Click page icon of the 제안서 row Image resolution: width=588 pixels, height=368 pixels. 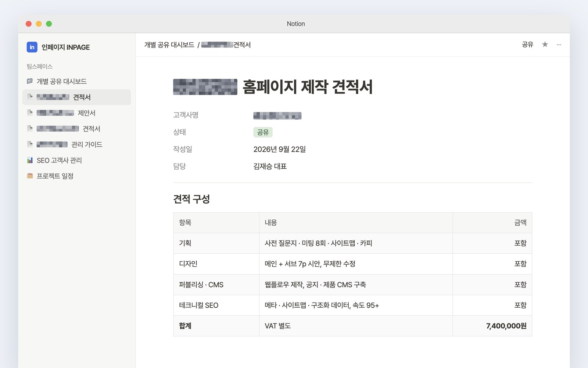tap(30, 112)
